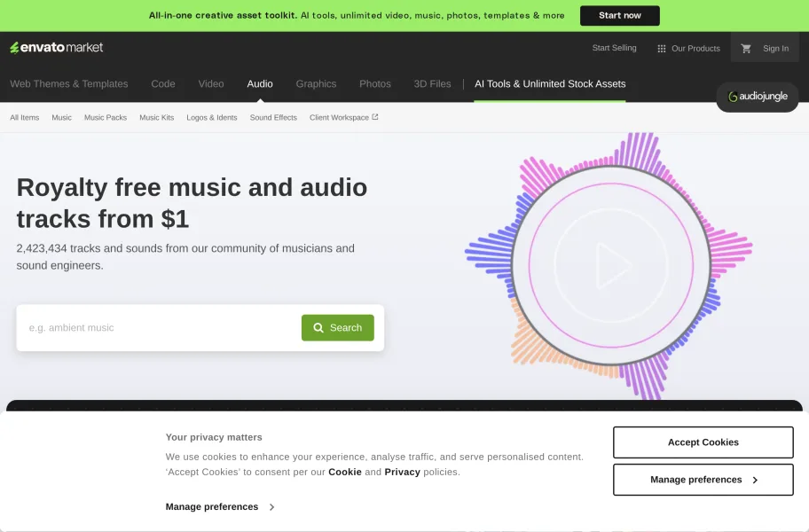Open the Start Selling link
The width and height of the screenshot is (809, 532).
614,48
